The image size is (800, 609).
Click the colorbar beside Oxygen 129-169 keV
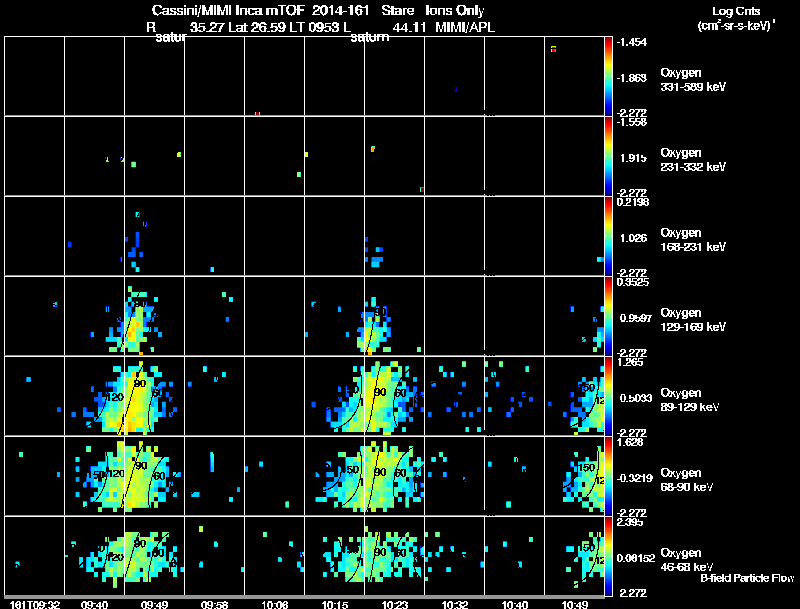point(608,316)
